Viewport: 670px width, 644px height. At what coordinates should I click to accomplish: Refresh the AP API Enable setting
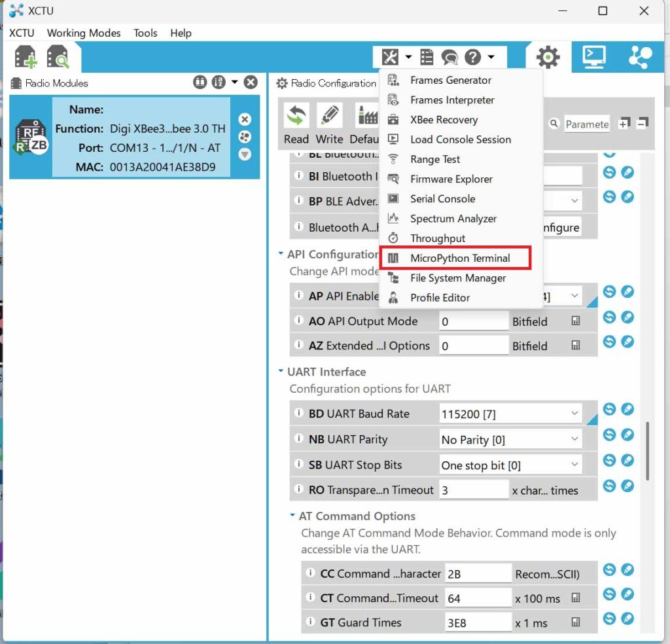609,292
